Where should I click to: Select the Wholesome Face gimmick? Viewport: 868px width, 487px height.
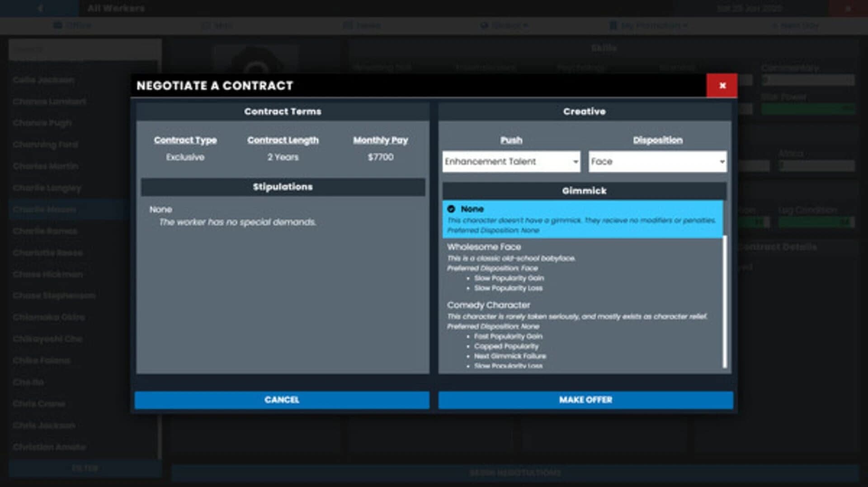tap(484, 247)
